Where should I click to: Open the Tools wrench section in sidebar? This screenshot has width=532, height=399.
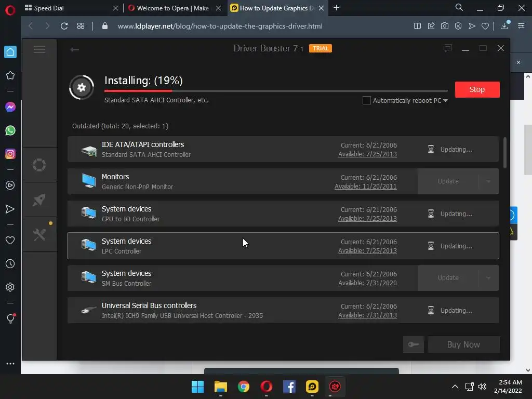pyautogui.click(x=39, y=234)
